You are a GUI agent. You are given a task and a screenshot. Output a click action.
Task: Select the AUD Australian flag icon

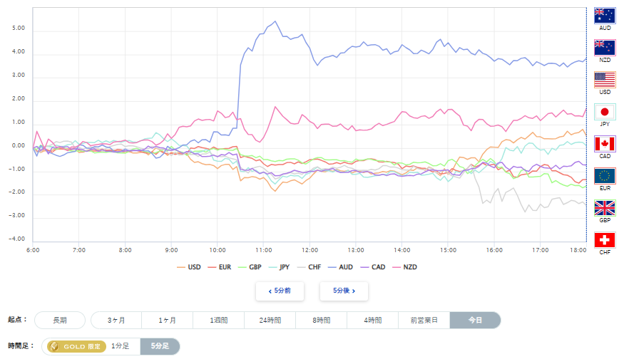[x=605, y=16]
